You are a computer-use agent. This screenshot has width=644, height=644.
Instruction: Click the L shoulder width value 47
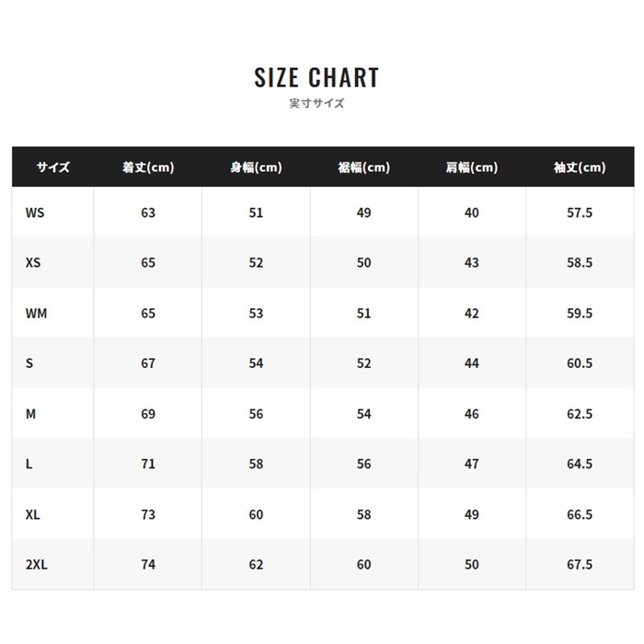pos(472,464)
